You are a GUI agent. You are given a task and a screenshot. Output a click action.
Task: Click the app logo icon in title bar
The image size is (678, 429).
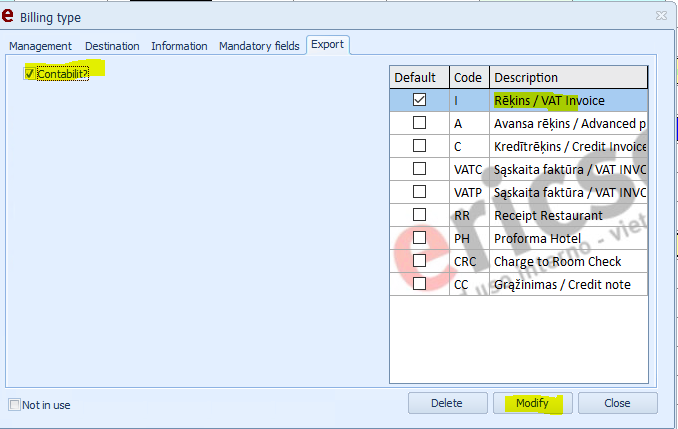(10, 17)
